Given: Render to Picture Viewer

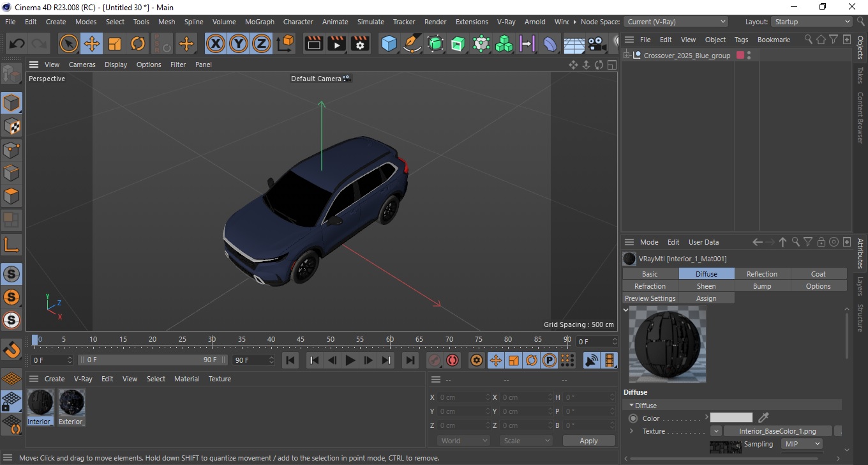Looking at the screenshot, I should (x=337, y=44).
